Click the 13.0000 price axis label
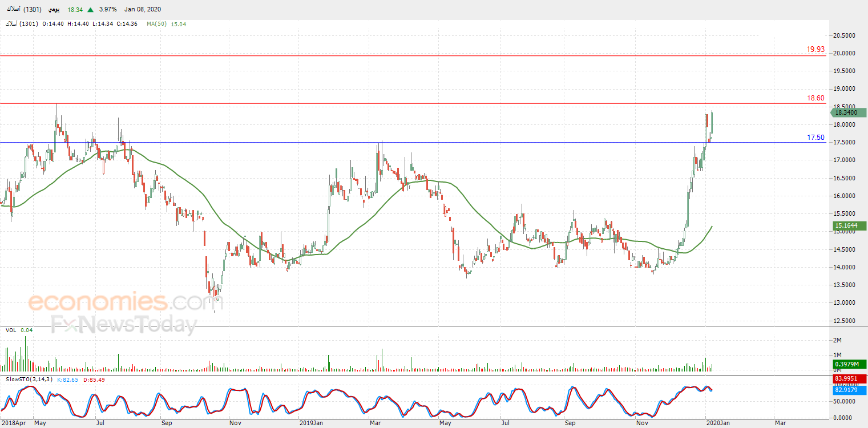The height and width of the screenshot is (428, 868). pyautogui.click(x=845, y=302)
